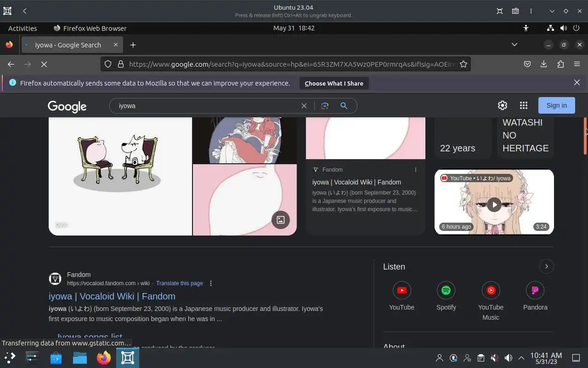The height and width of the screenshot is (368, 588).
Task: Listen on YouTube
Action: coord(401,296)
